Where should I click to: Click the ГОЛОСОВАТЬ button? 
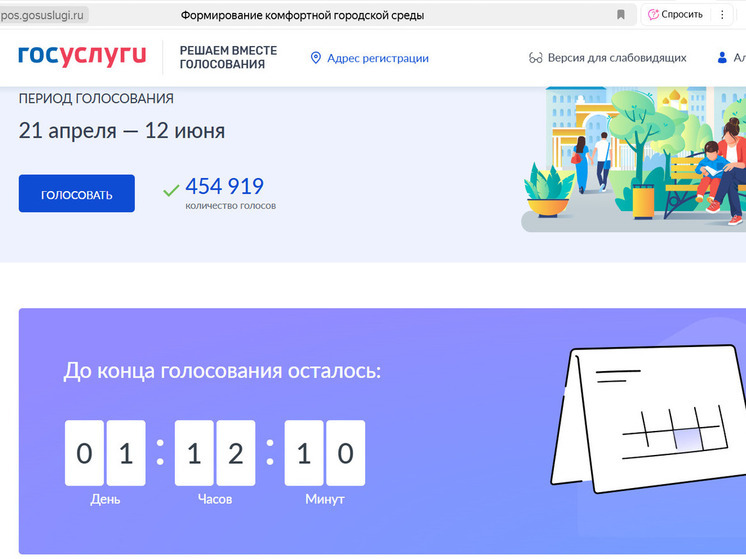pos(77,194)
